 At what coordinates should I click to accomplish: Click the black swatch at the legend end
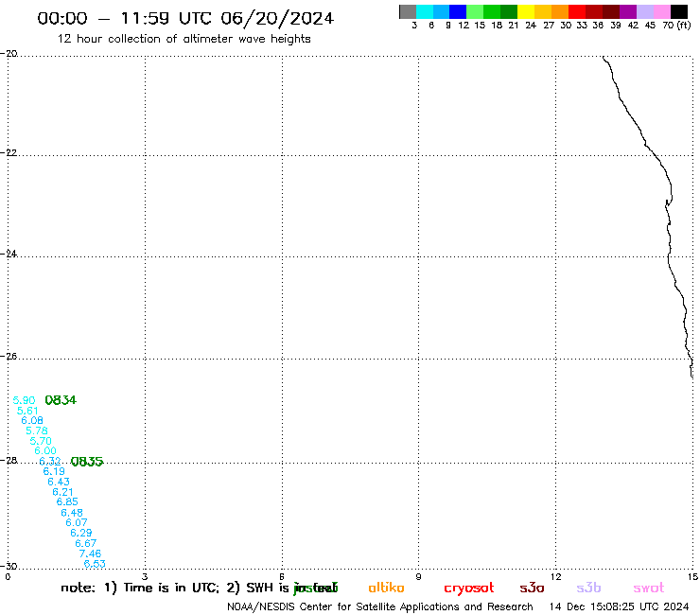click(x=679, y=11)
